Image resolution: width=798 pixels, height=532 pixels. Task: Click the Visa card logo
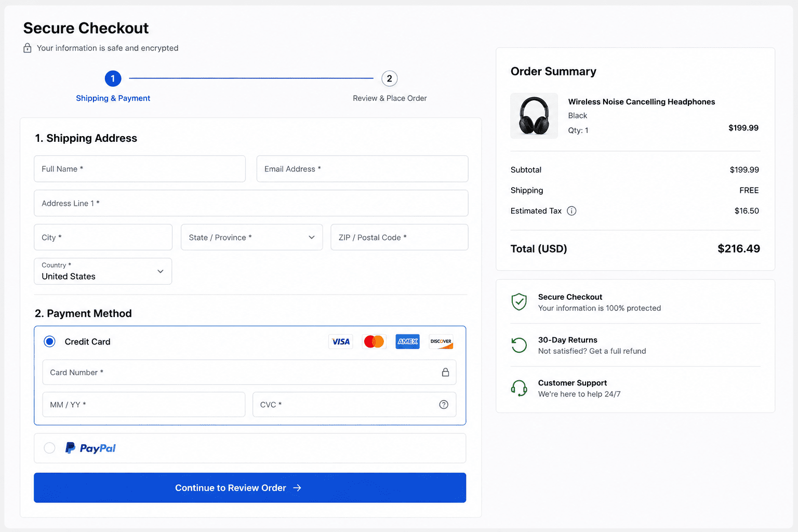[341, 342]
